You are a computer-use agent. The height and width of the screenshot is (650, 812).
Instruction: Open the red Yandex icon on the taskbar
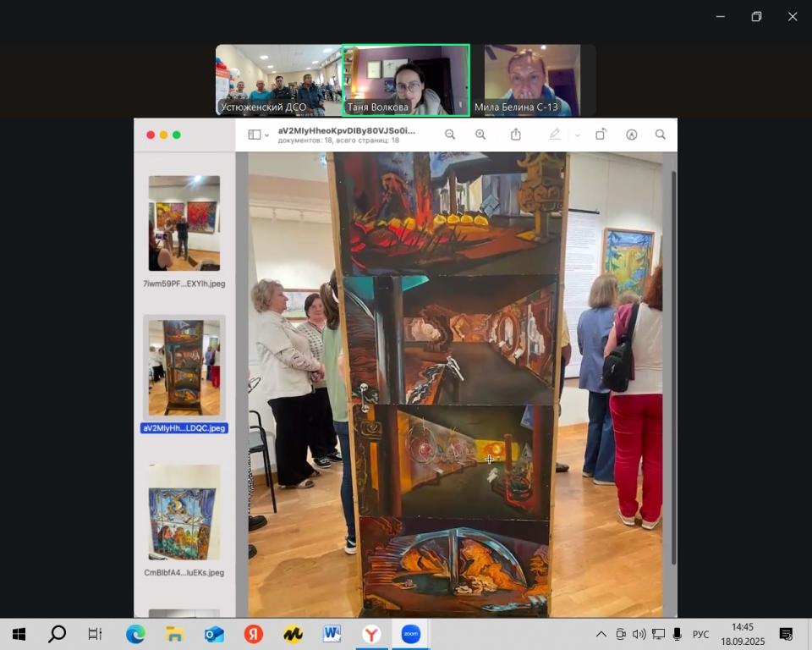(x=254, y=634)
